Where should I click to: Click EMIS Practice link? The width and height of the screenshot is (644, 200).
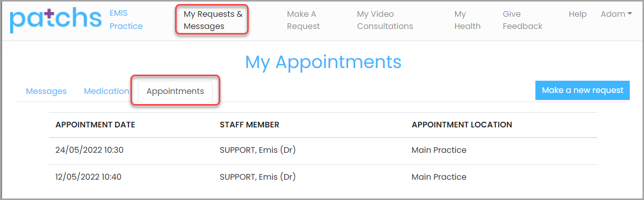coord(126,20)
